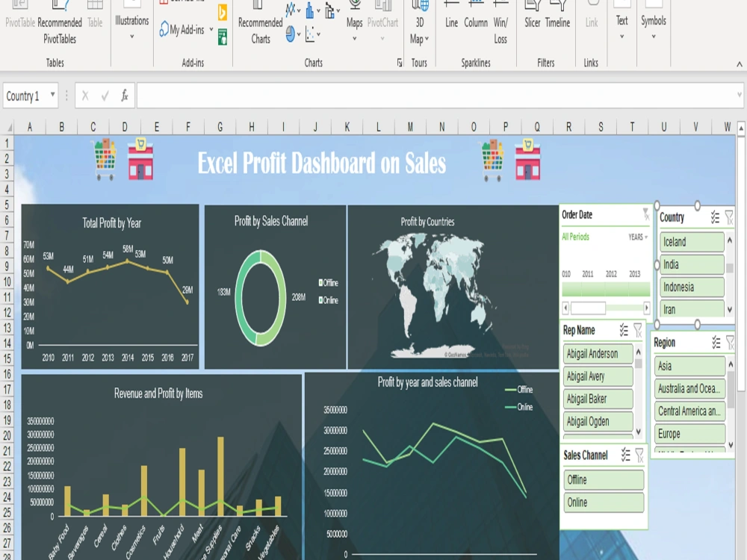Select Abigail Anderson in Rep Name slicer
The image size is (747, 560).
(598, 354)
